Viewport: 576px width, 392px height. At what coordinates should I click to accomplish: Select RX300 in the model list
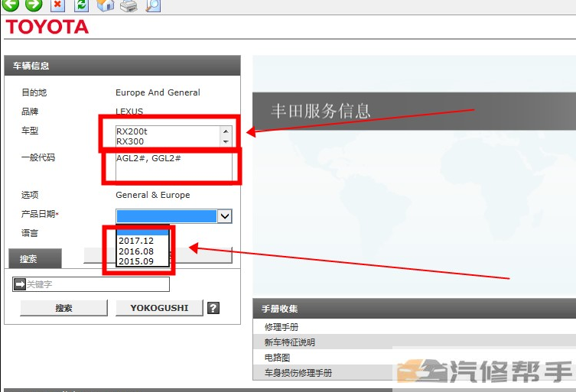point(130,141)
